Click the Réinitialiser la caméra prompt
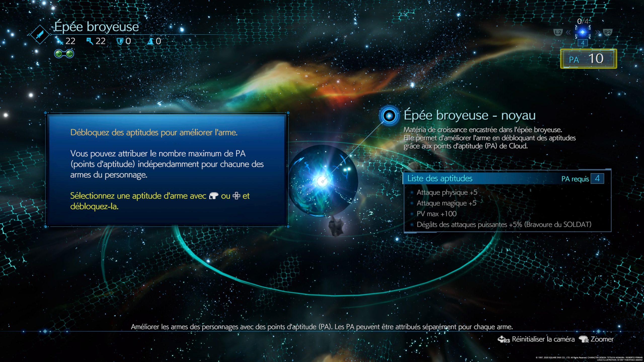This screenshot has height=362, width=644. tap(543, 339)
